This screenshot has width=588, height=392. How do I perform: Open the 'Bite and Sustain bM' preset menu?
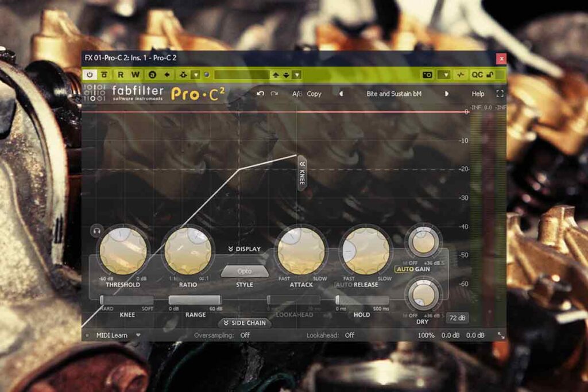[x=394, y=94]
